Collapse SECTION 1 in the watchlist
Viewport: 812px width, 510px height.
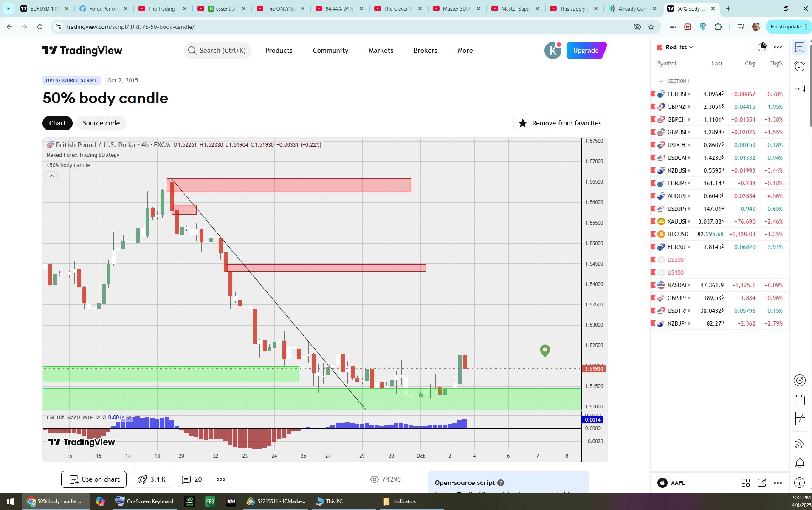pyautogui.click(x=661, y=81)
